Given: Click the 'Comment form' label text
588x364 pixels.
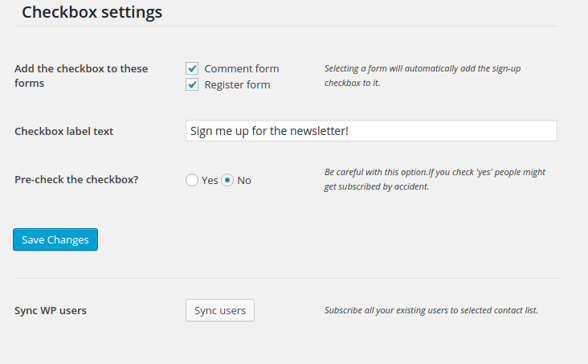Looking at the screenshot, I should coord(242,69).
